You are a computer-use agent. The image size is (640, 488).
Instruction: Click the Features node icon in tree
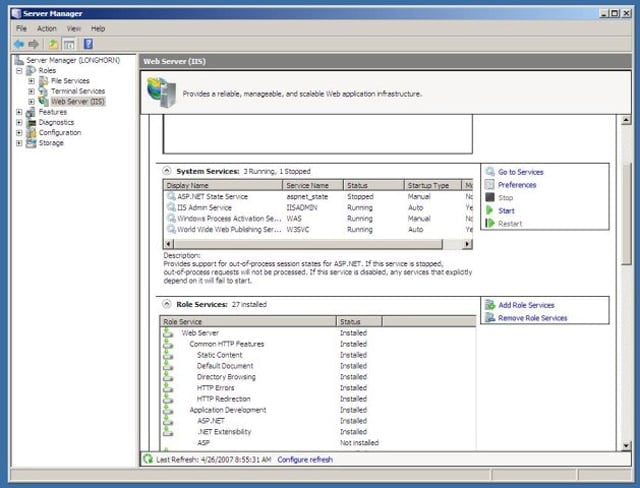pos(31,112)
